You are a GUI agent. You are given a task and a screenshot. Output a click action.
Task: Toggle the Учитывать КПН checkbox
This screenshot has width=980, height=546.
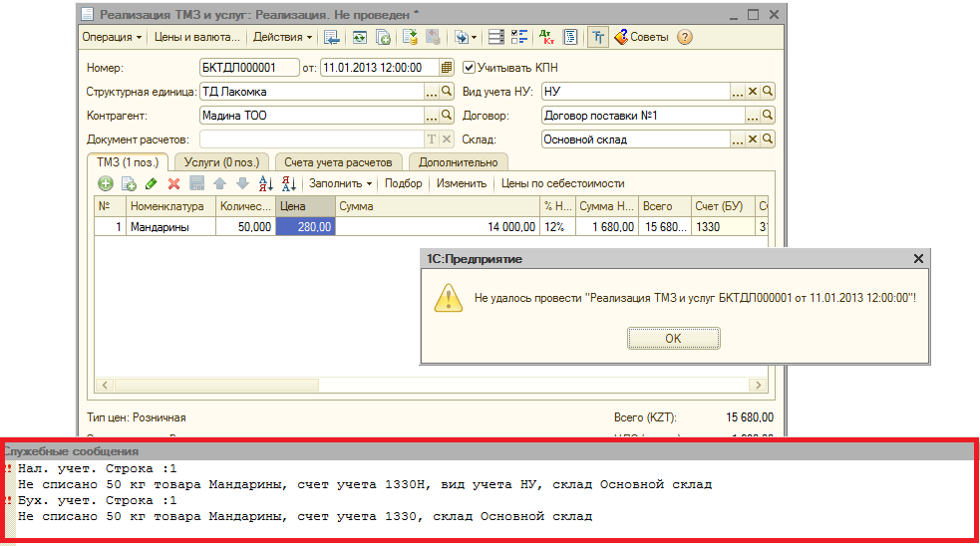click(x=470, y=68)
